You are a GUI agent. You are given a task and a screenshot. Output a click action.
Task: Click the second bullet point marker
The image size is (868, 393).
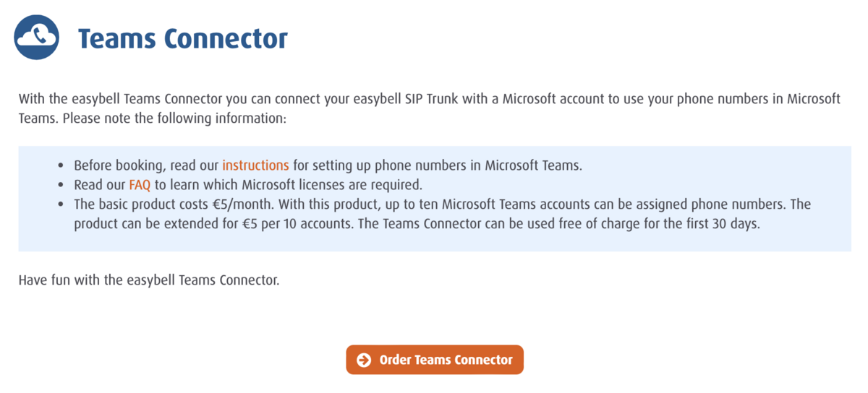59,185
